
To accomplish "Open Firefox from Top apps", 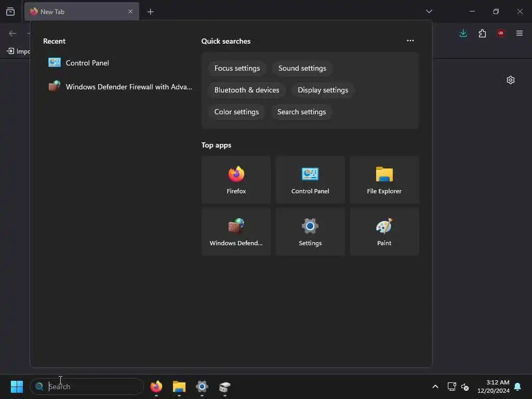I will click(x=236, y=180).
